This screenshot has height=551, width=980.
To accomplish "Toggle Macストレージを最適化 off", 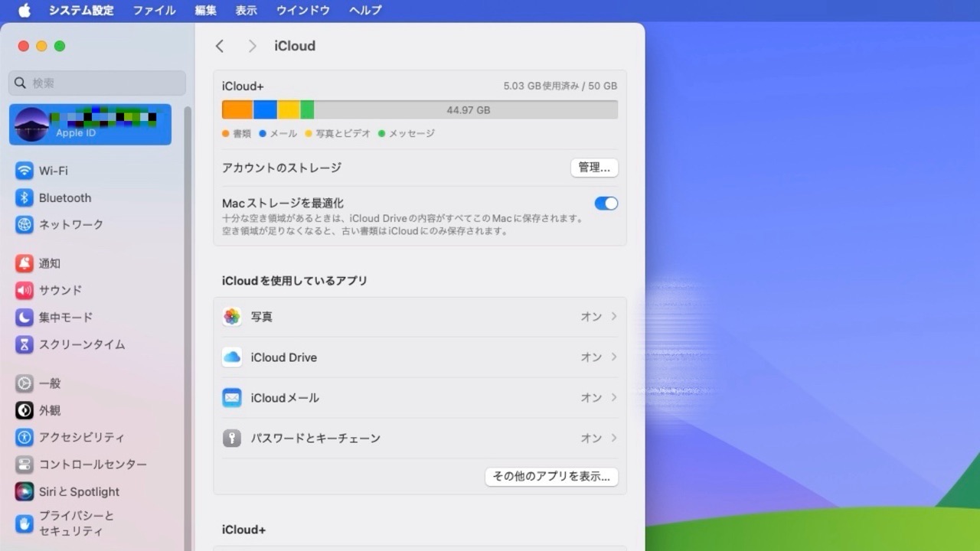I will tap(606, 203).
